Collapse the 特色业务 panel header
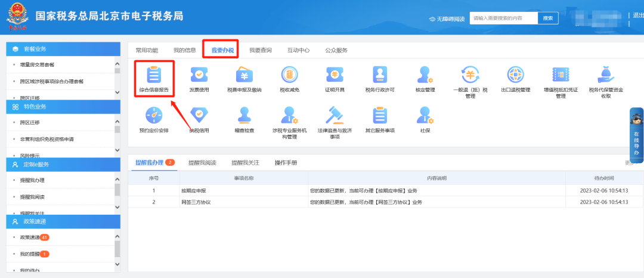The width and height of the screenshot is (644, 278). (x=63, y=106)
